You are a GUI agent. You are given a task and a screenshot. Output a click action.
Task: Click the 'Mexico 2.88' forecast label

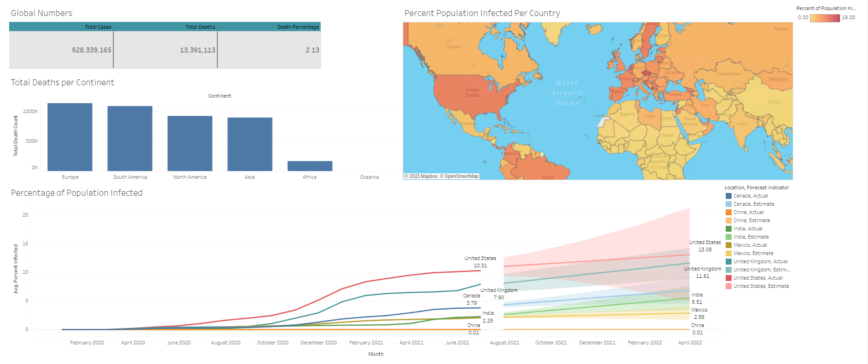coord(699,314)
